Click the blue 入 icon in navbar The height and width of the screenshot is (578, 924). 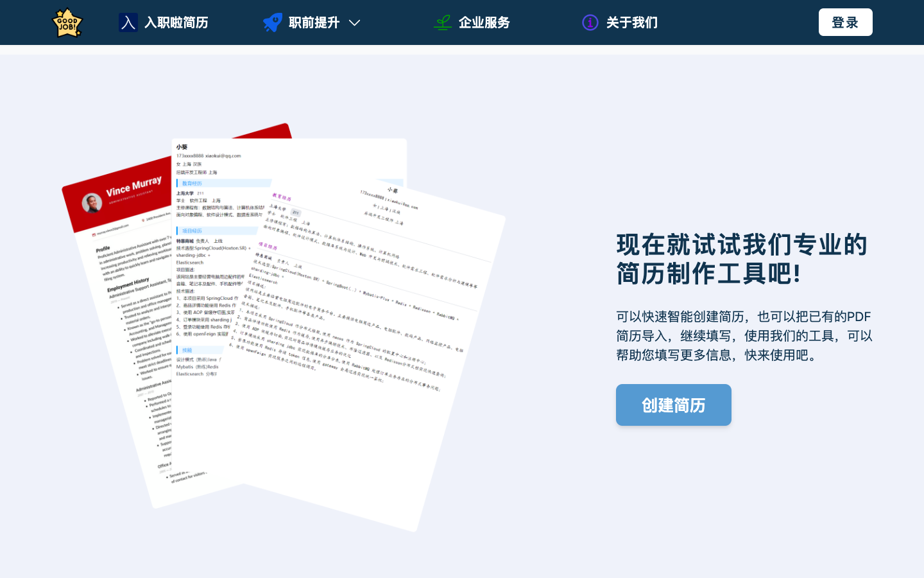tap(128, 22)
